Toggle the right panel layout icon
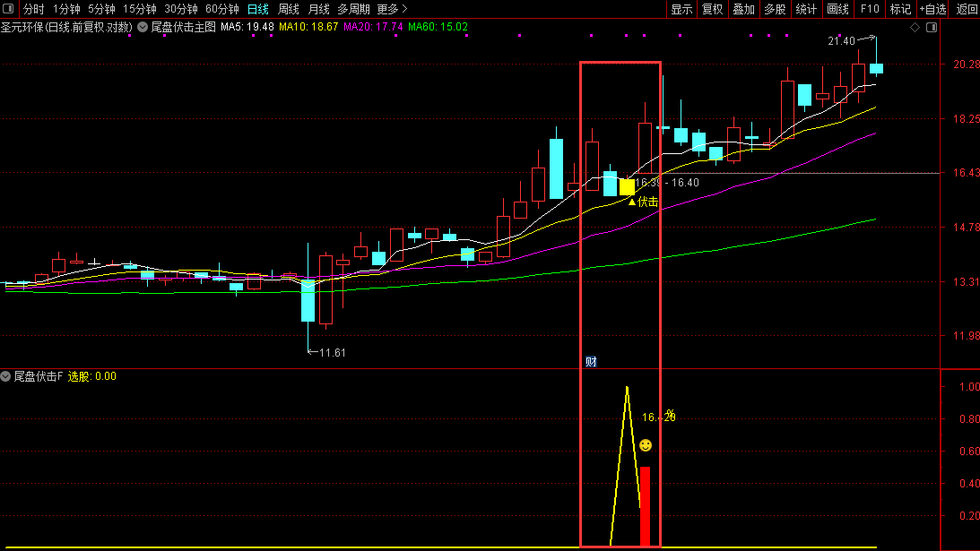Image resolution: width=980 pixels, height=551 pixels. pos(932,28)
